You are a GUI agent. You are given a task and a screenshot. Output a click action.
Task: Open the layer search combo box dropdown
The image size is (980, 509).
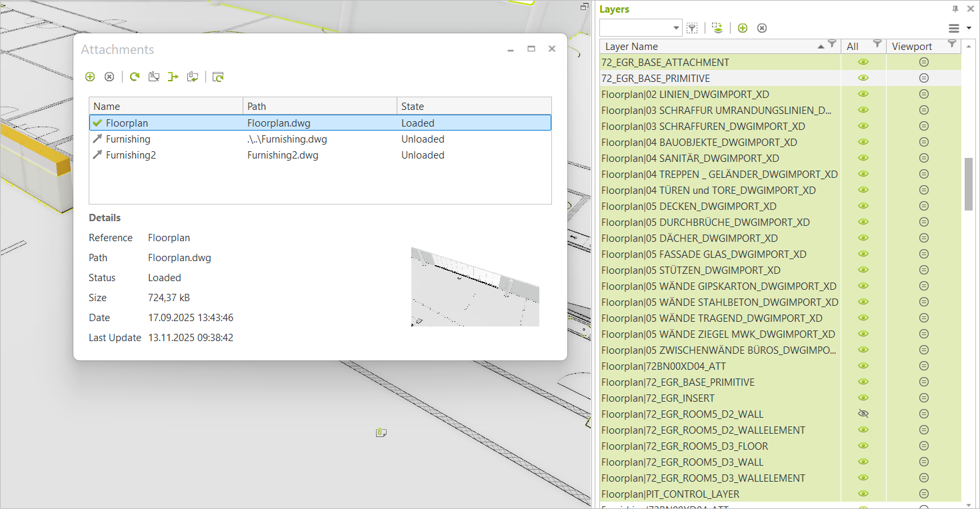tap(676, 28)
